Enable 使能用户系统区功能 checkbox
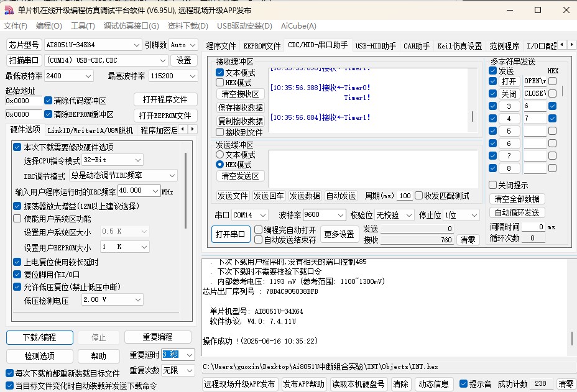This screenshot has width=577, height=392. point(17,219)
